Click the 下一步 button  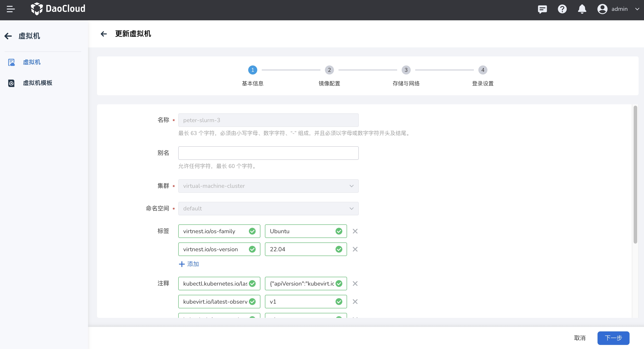pyautogui.click(x=613, y=338)
